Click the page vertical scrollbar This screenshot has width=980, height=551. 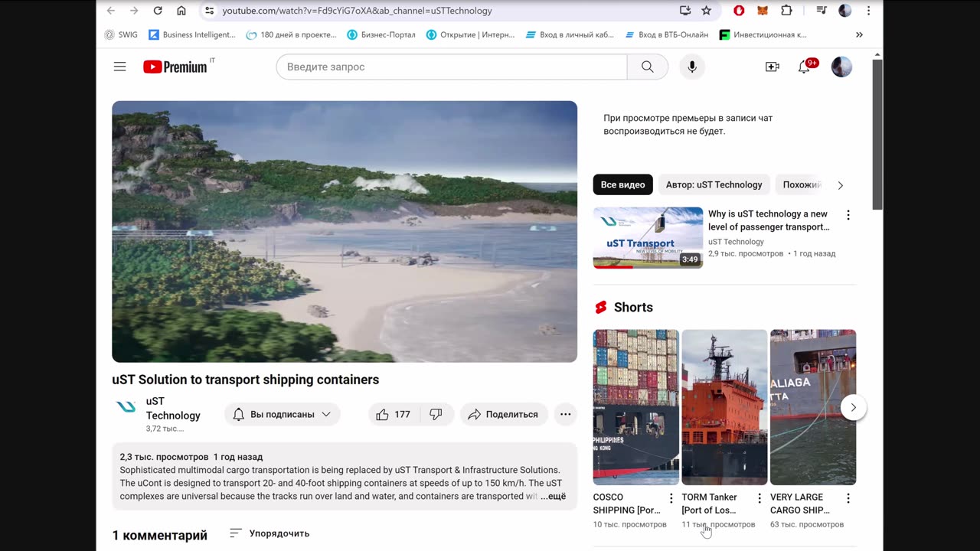pos(877,135)
